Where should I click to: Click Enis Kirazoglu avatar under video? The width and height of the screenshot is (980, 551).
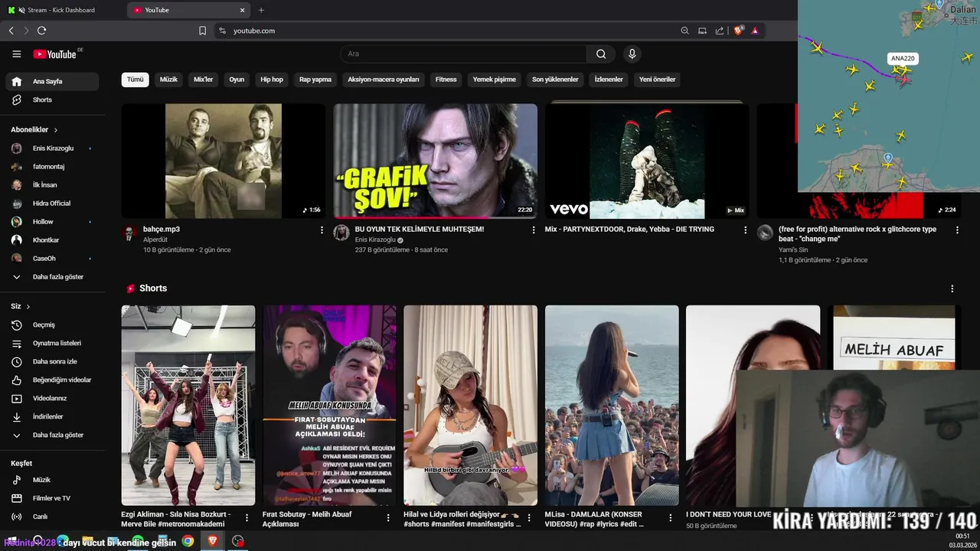pos(341,233)
